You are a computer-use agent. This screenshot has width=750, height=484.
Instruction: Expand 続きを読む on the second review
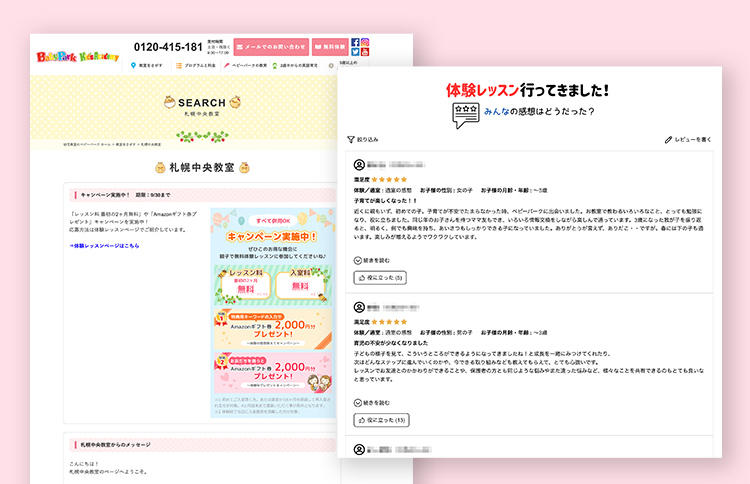pyautogui.click(x=373, y=403)
